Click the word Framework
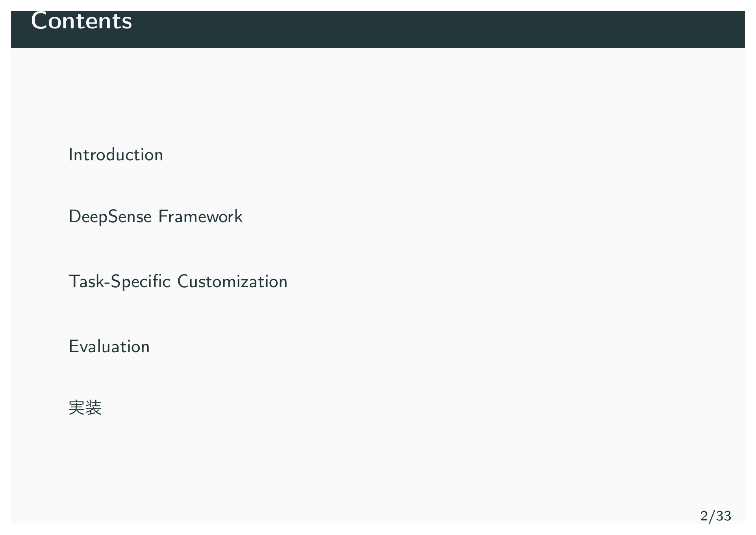The height and width of the screenshot is (535, 756). click(200, 216)
